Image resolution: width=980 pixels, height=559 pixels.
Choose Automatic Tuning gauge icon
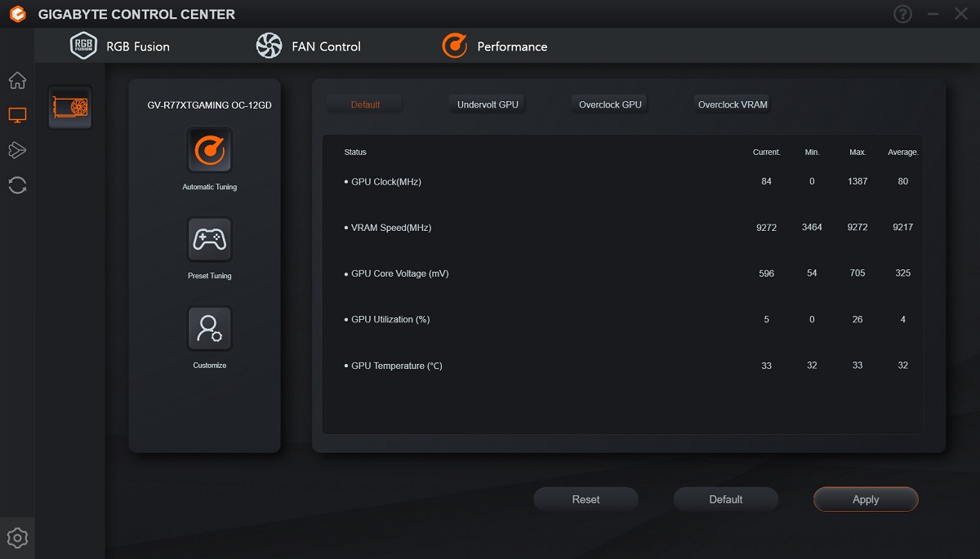pyautogui.click(x=210, y=150)
